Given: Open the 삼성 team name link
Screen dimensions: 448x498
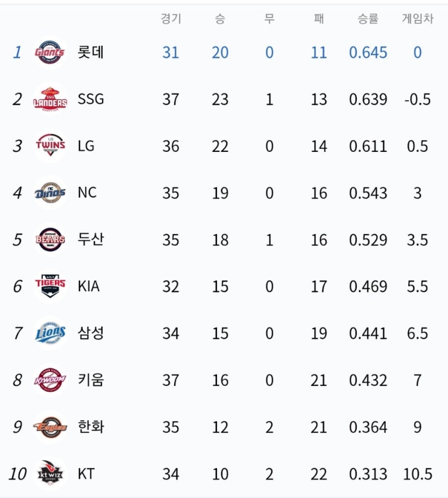Looking at the screenshot, I should 90,333.
